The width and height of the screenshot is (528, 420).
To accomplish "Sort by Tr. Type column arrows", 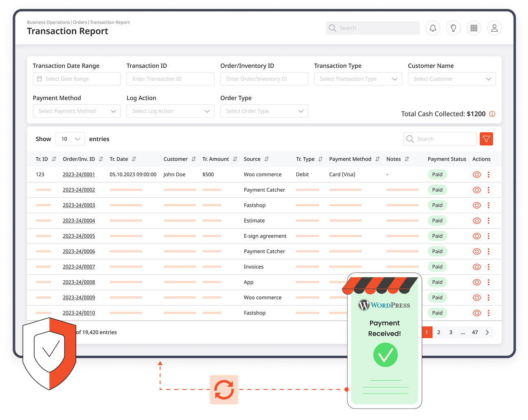I will (320, 159).
